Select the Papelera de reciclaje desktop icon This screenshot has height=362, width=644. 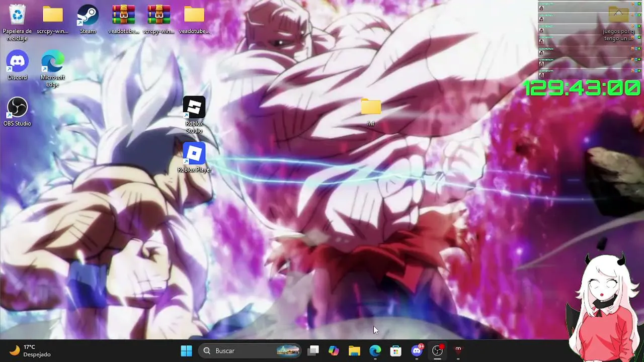pyautogui.click(x=18, y=23)
